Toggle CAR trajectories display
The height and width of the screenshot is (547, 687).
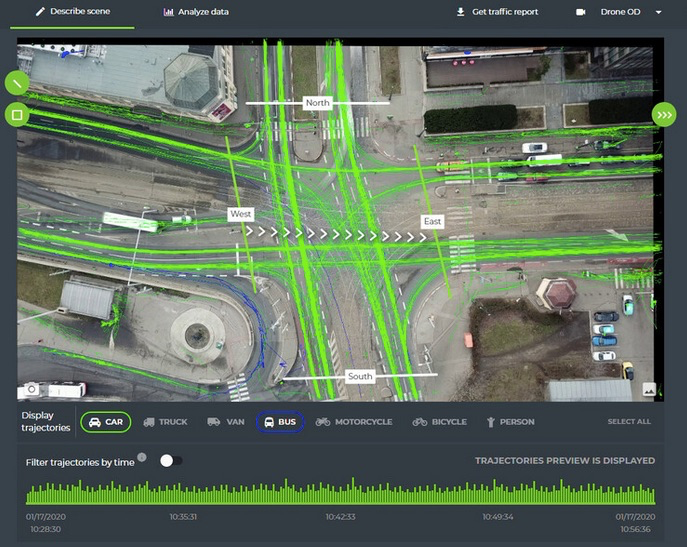tap(106, 422)
